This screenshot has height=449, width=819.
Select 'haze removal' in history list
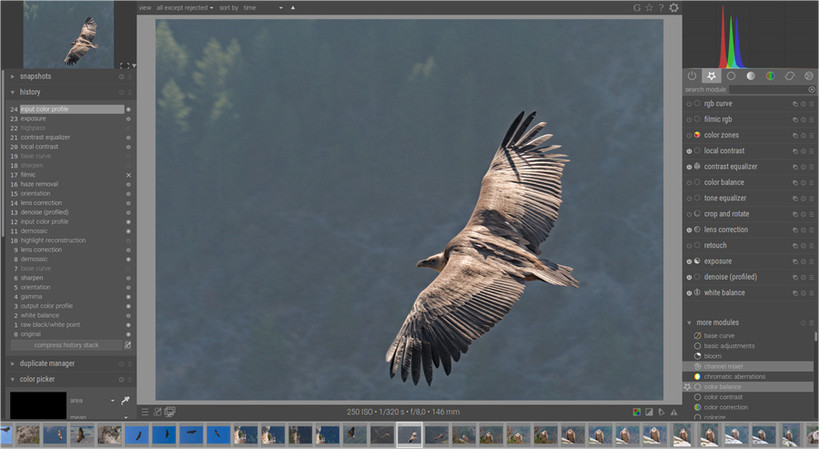(x=39, y=184)
